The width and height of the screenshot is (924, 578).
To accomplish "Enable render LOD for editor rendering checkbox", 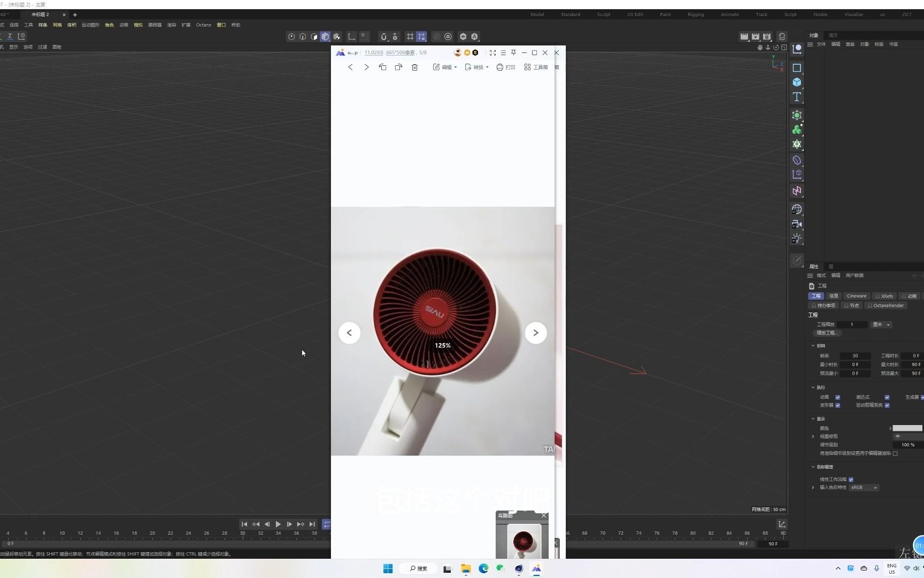I will pyautogui.click(x=895, y=453).
